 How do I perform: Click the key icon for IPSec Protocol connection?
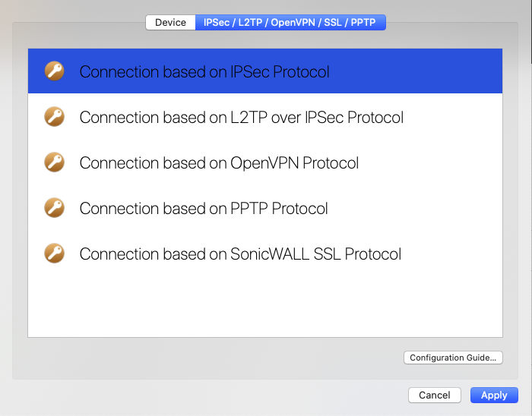[x=54, y=71]
